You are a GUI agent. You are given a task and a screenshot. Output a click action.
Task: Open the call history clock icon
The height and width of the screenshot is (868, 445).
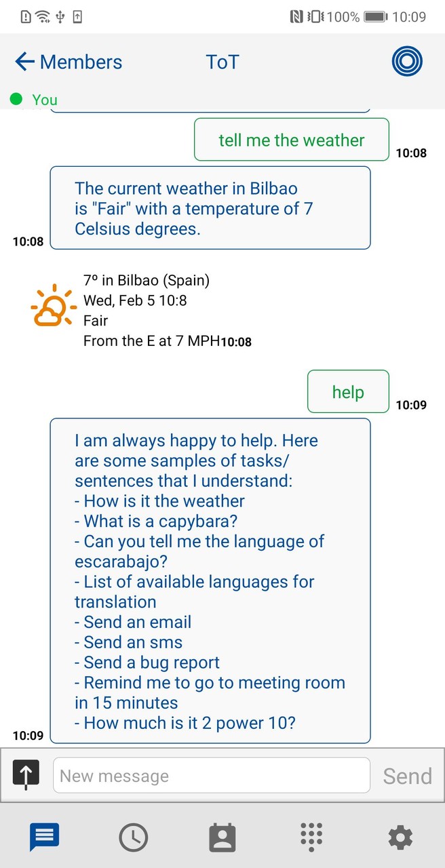(x=133, y=837)
